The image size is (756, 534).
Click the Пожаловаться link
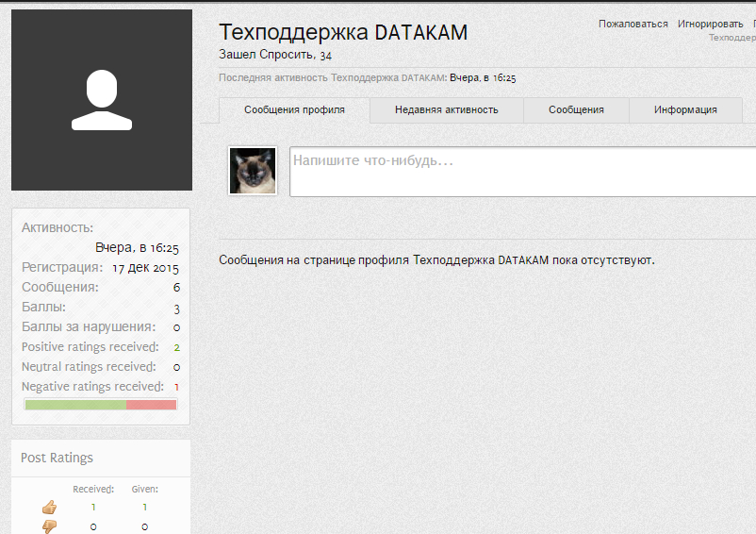click(633, 25)
